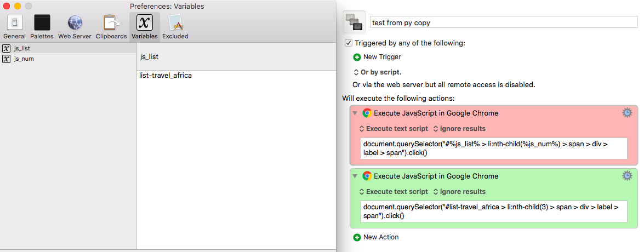Open the General preferences pane

pos(14,27)
